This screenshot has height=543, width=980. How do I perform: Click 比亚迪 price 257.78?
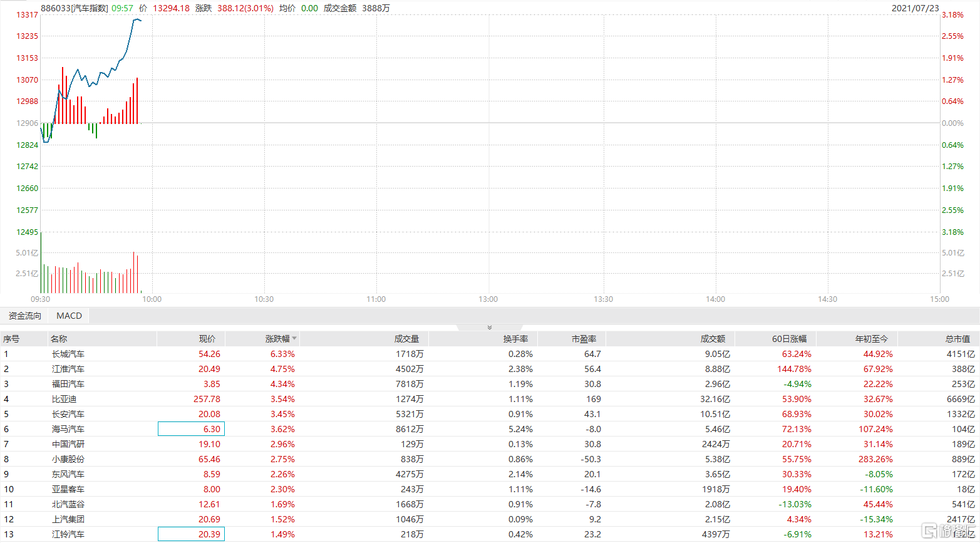[207, 399]
